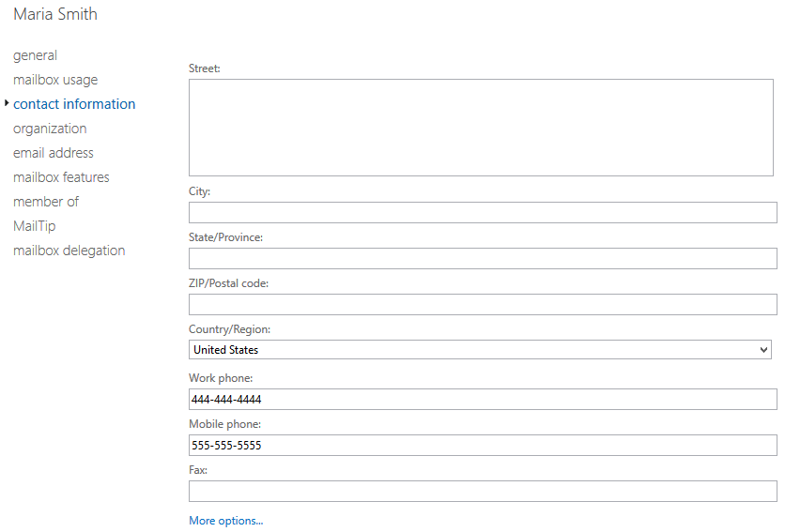Open the general section
Viewport: 785px width, 532px height.
coord(35,55)
